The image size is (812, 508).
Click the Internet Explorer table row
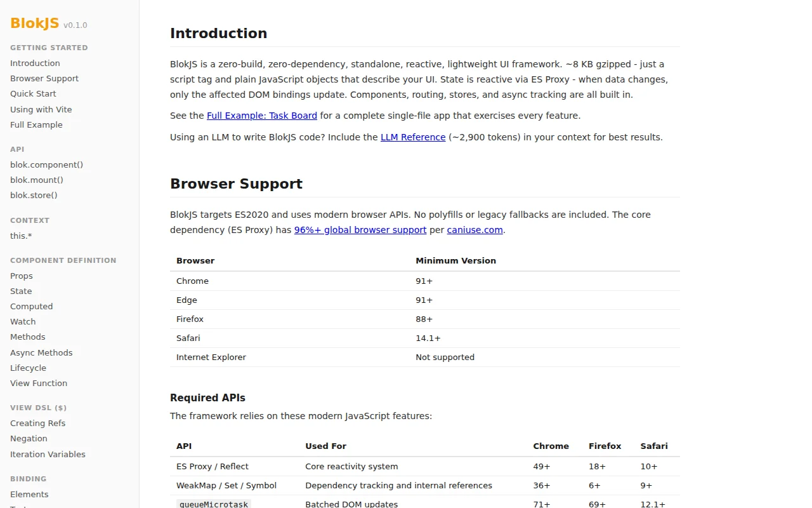click(x=425, y=357)
